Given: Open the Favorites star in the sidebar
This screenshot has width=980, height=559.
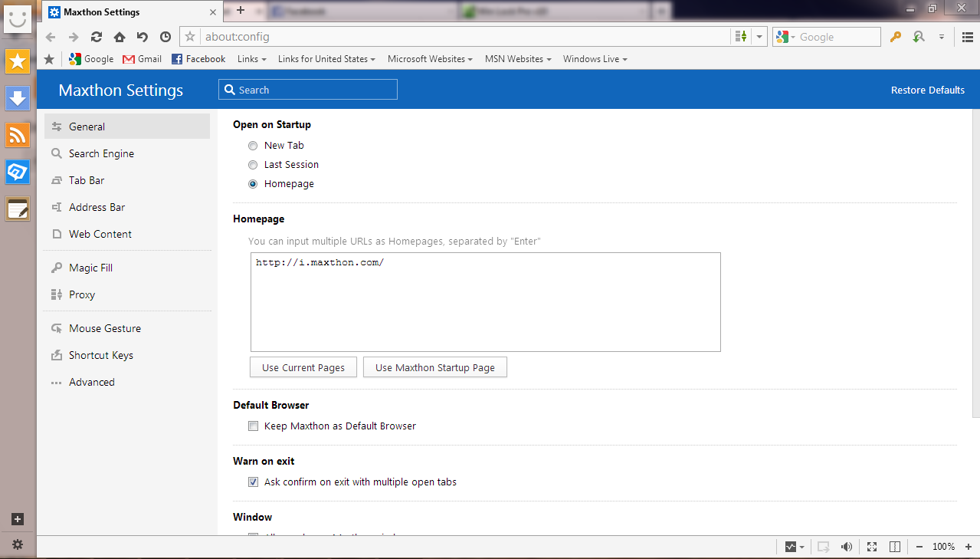Looking at the screenshot, I should 18,61.
